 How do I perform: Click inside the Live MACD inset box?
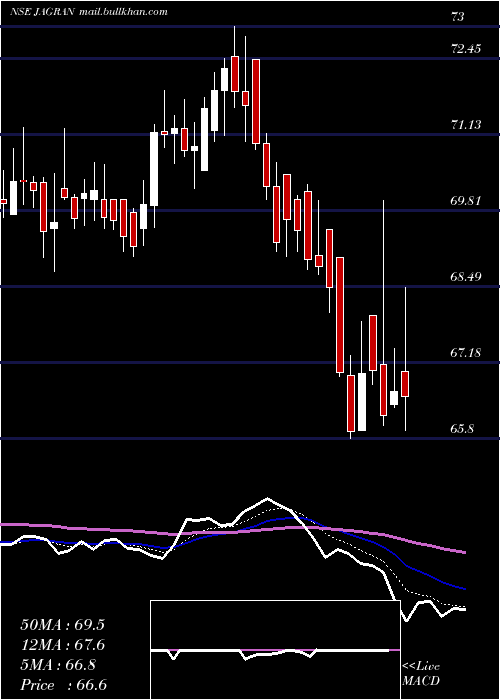click(275, 650)
